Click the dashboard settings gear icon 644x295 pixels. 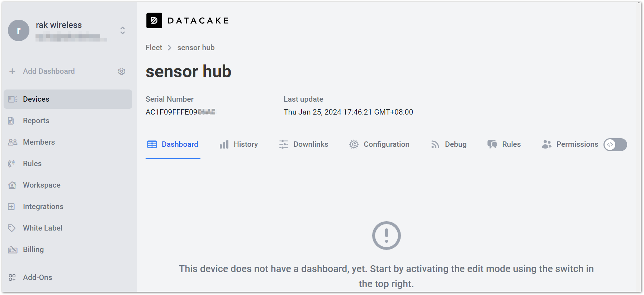click(122, 71)
